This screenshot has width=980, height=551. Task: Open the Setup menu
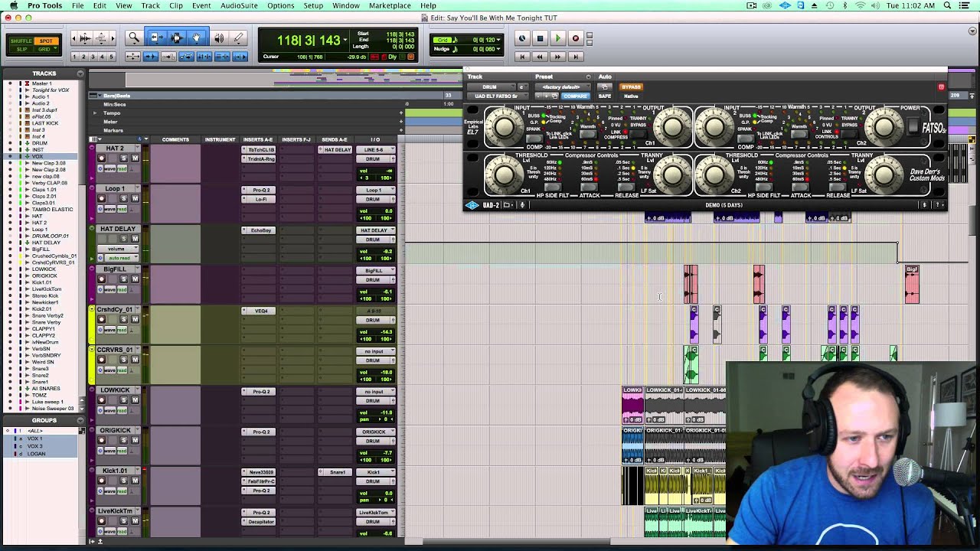click(x=313, y=5)
